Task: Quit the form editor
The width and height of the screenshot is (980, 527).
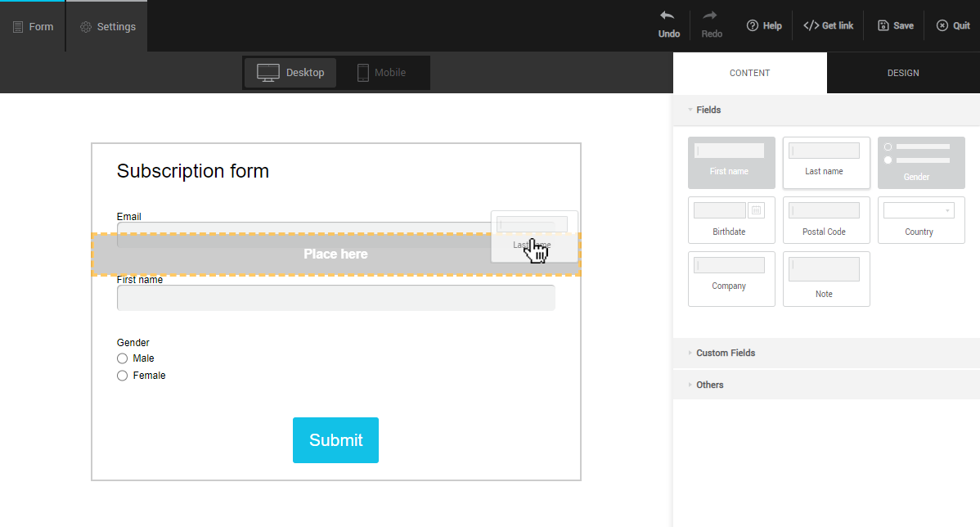Action: (942, 25)
